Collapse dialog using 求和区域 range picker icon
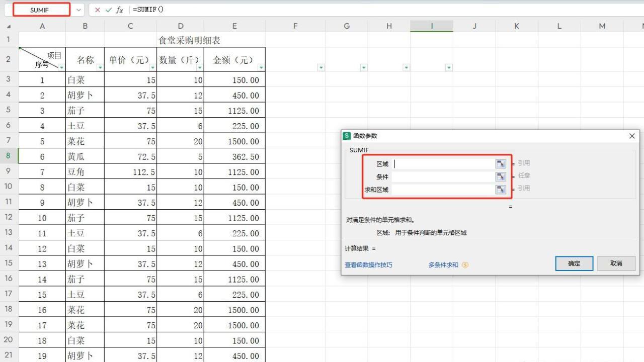The image size is (644, 362). 500,190
